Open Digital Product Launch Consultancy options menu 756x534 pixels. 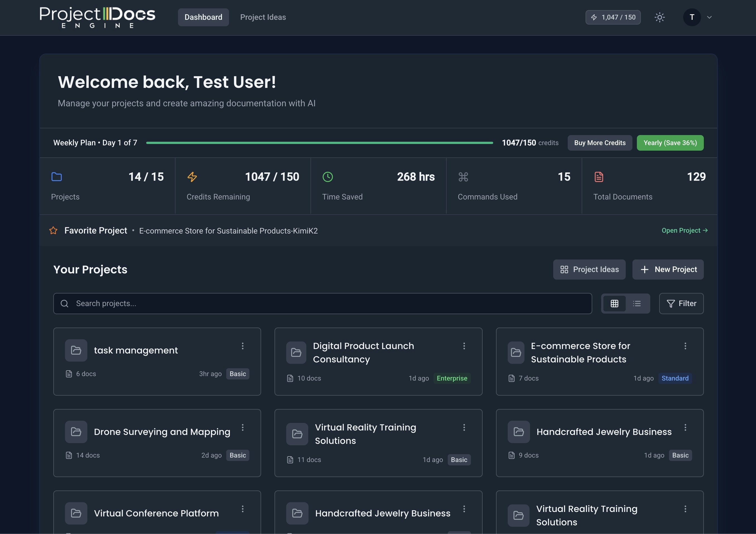click(x=464, y=346)
